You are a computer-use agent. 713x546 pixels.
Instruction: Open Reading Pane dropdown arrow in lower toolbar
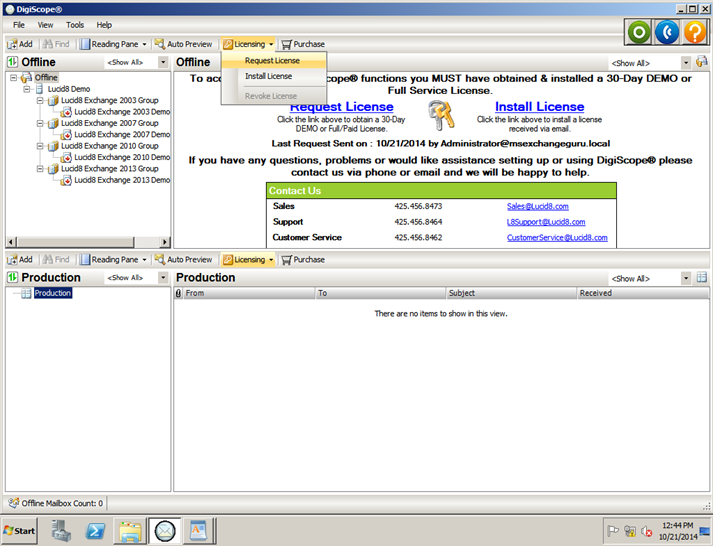pyautogui.click(x=145, y=260)
